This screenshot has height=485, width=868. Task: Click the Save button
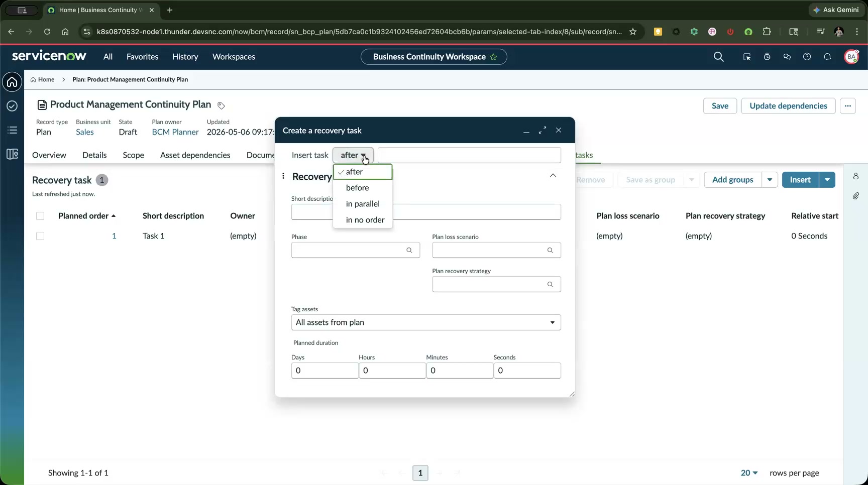point(720,106)
